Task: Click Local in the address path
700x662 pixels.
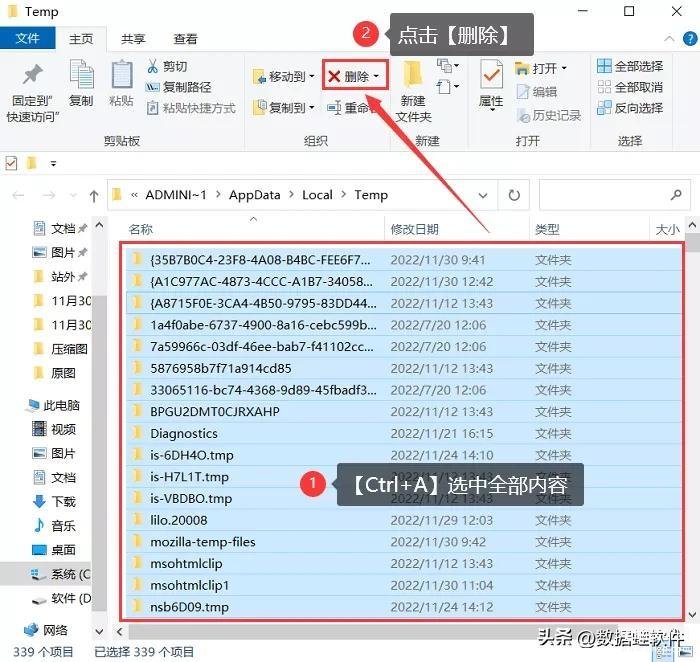Action: click(x=317, y=195)
